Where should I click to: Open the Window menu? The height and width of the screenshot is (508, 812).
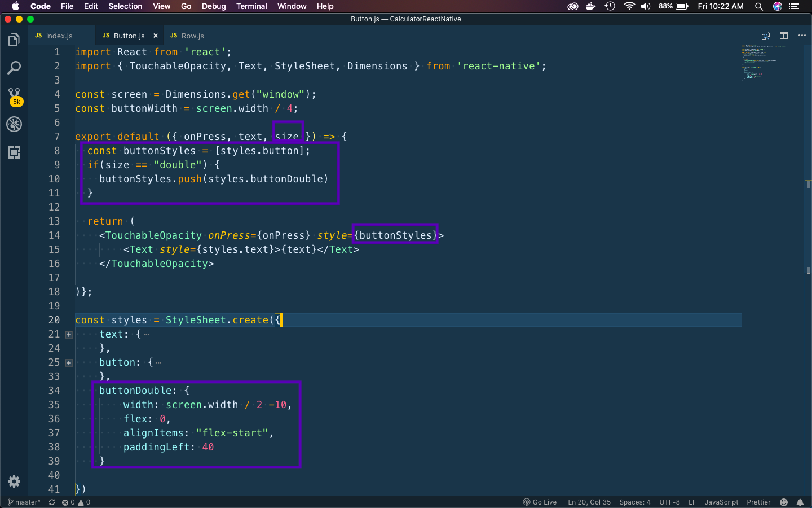pyautogui.click(x=292, y=6)
